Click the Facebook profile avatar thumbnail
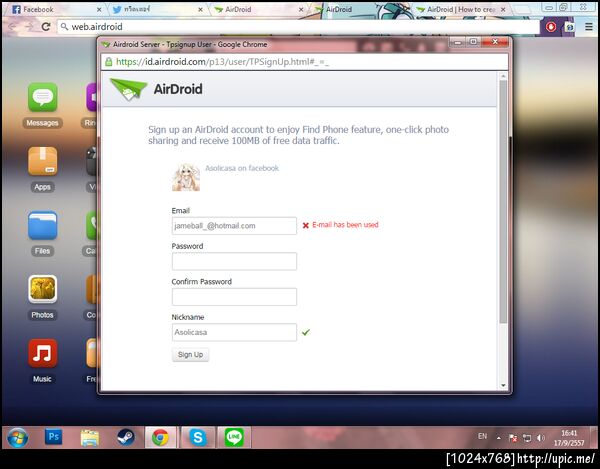This screenshot has width=600, height=469. (186, 177)
